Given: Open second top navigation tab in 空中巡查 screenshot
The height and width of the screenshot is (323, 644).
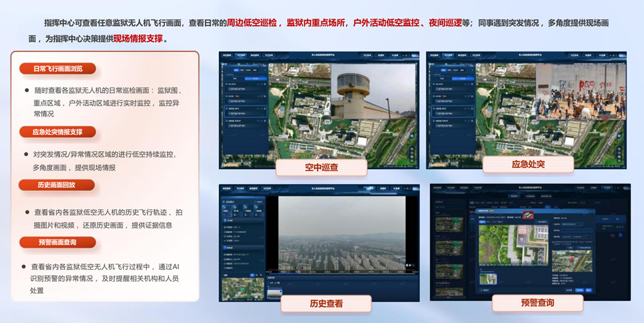Looking at the screenshot, I should point(241,55).
